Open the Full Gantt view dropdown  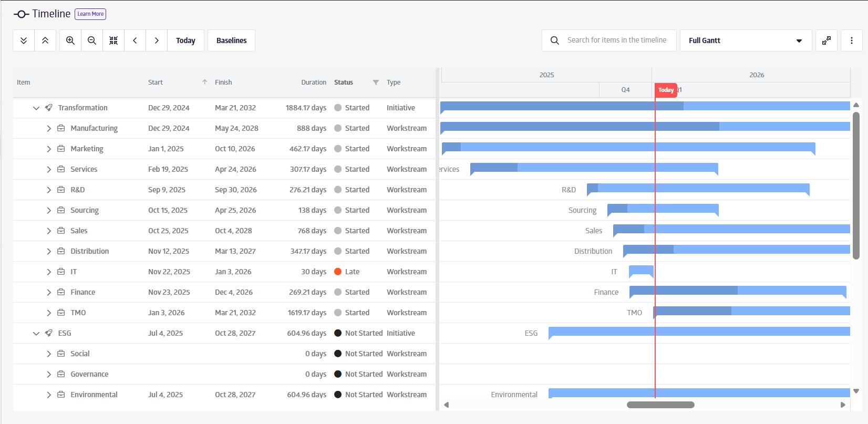746,40
